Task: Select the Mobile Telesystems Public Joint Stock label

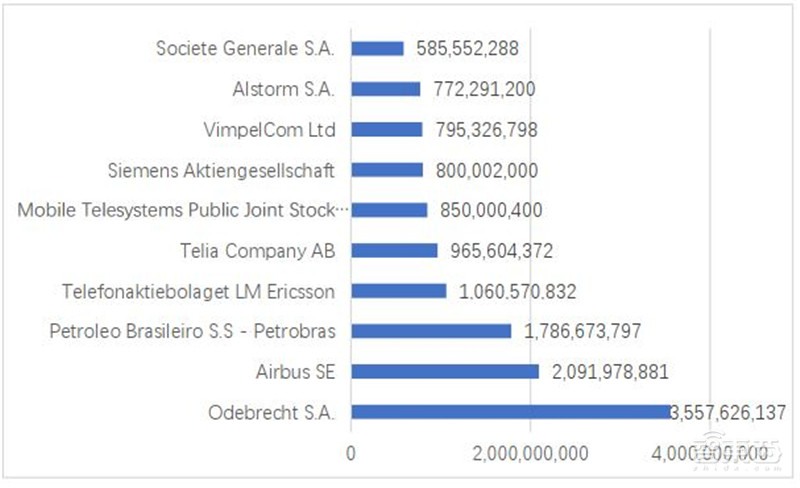Action: pyautogui.click(x=185, y=210)
